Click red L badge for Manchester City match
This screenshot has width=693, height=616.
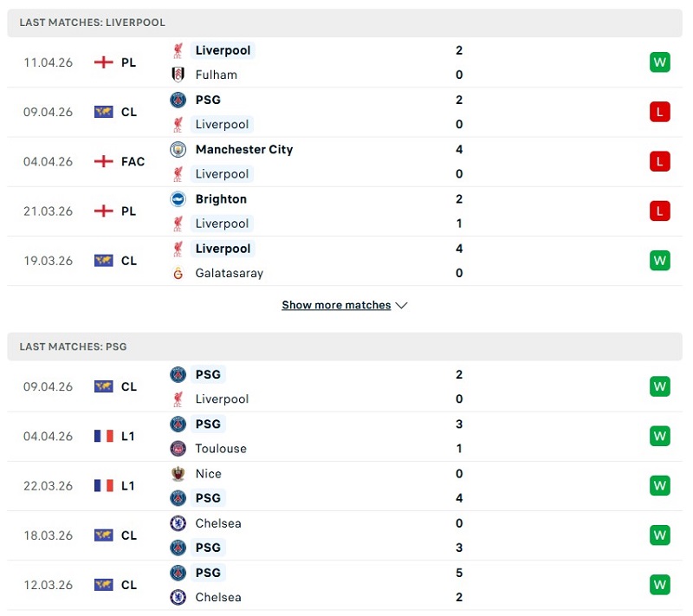[660, 161]
